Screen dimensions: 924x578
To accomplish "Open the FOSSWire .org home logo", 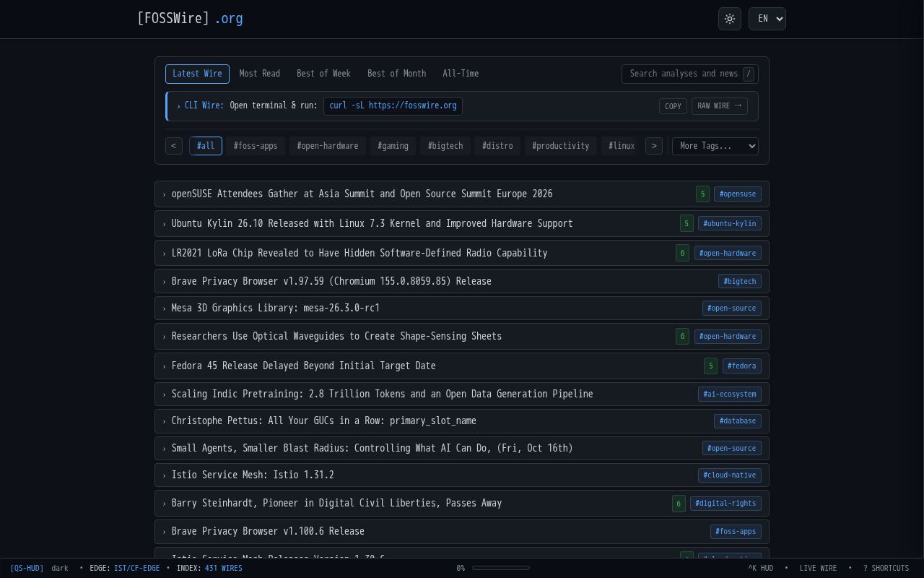I will click(190, 18).
